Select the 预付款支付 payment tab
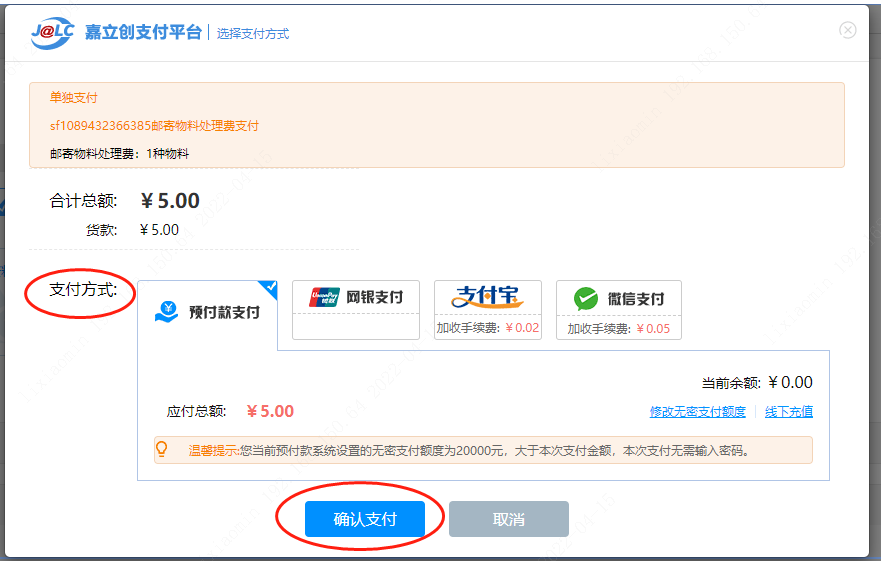881x561 pixels. point(207,313)
